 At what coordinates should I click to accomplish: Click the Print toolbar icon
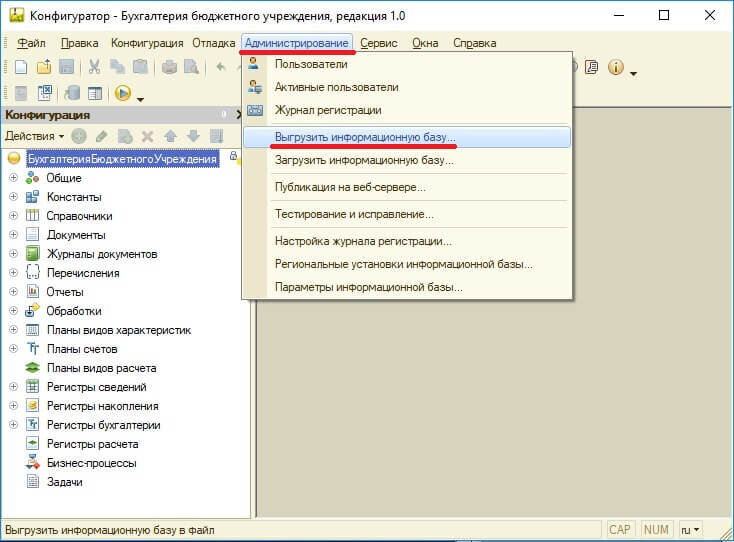click(169, 67)
